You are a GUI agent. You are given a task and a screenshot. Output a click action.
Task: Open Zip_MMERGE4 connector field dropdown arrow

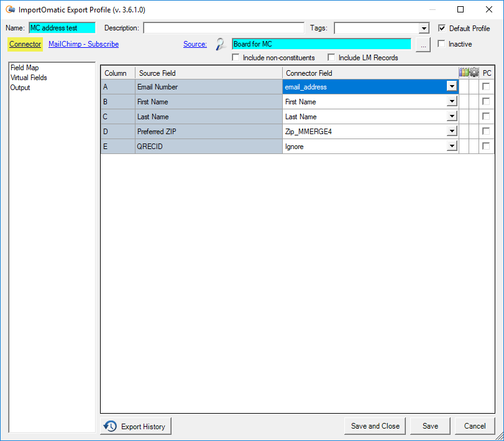[452, 131]
